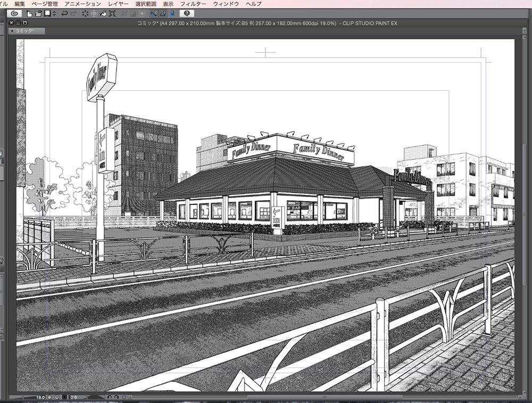Click the Save floppy disk icon
Screen dimensions: 532x403
pos(47,14)
